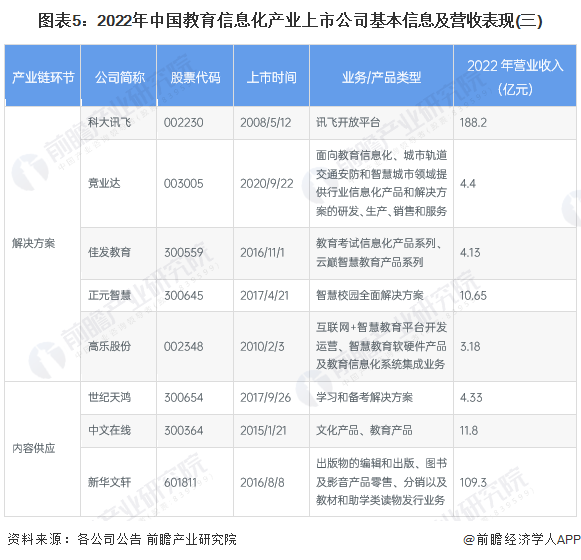Click the 公司简称 column header
581x560 pixels.
[x=119, y=76]
